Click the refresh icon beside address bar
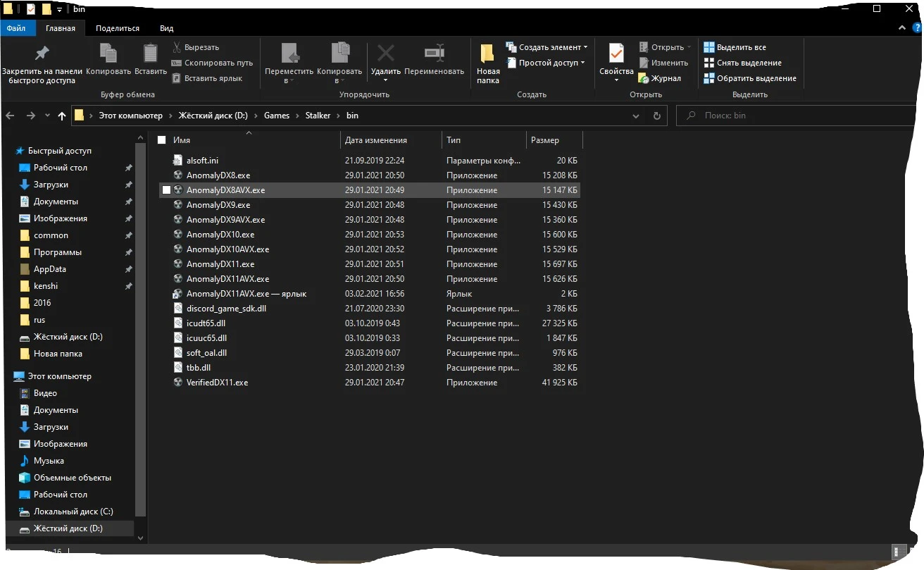 pos(657,116)
